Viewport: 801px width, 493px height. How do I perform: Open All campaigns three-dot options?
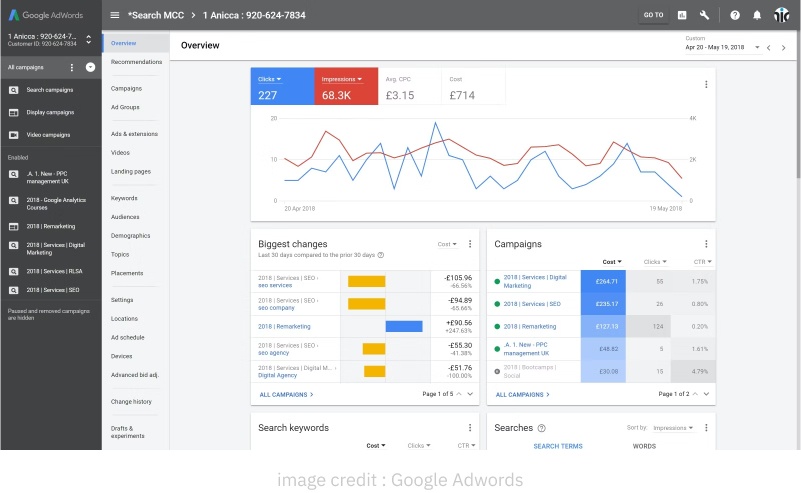coord(72,67)
